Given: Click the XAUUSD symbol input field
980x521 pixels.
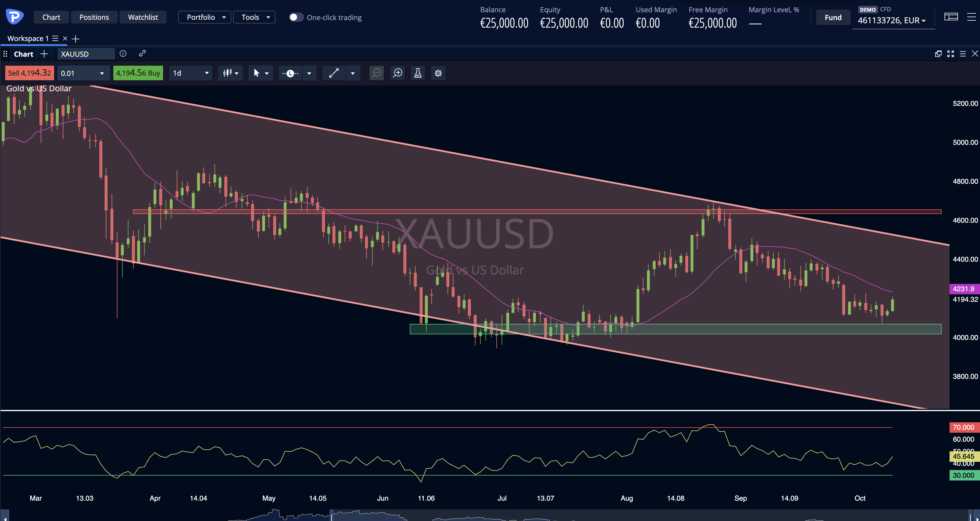Looking at the screenshot, I should [86, 54].
